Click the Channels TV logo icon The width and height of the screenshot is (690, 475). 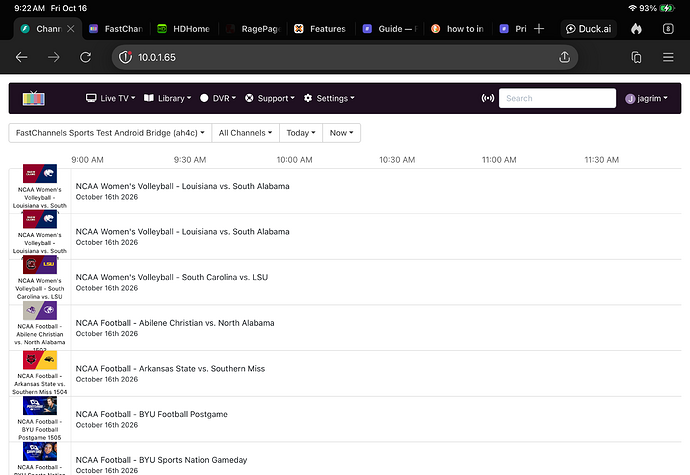pyautogui.click(x=34, y=98)
